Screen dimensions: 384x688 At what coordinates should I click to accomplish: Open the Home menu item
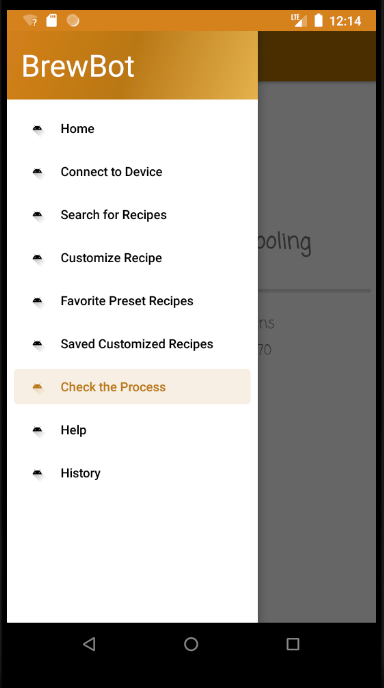coord(132,129)
